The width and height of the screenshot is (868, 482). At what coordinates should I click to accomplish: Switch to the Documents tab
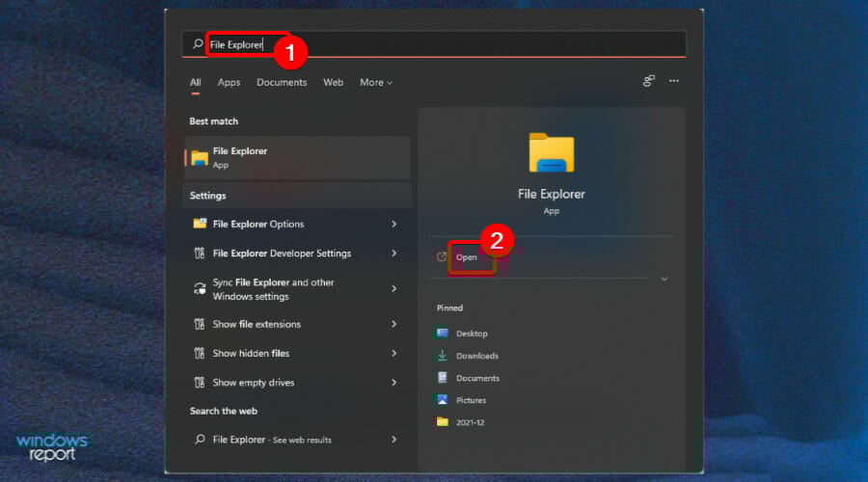coord(282,83)
